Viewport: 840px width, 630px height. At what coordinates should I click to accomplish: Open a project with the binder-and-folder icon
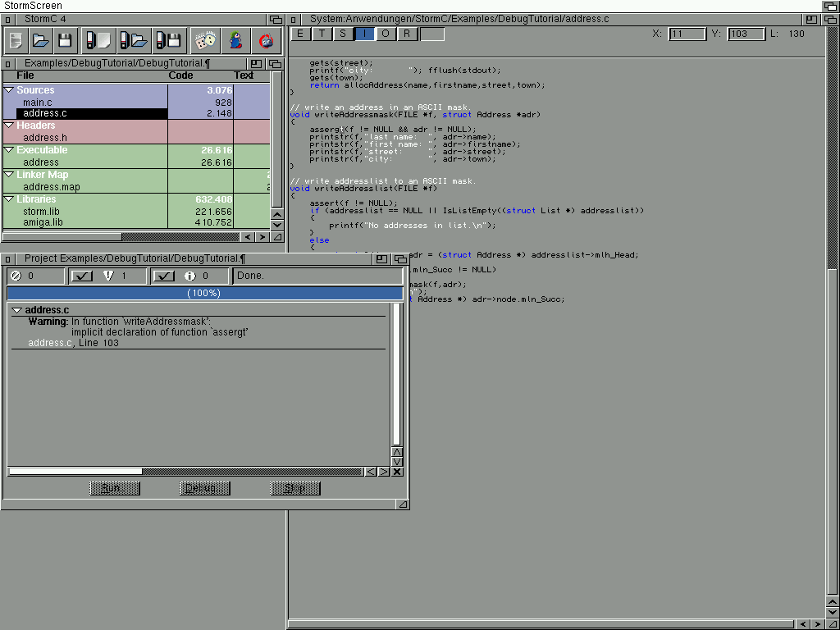[x=133, y=41]
